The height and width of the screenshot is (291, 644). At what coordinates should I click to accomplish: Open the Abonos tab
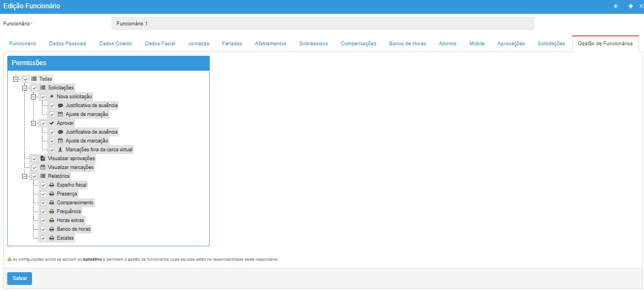(x=447, y=44)
